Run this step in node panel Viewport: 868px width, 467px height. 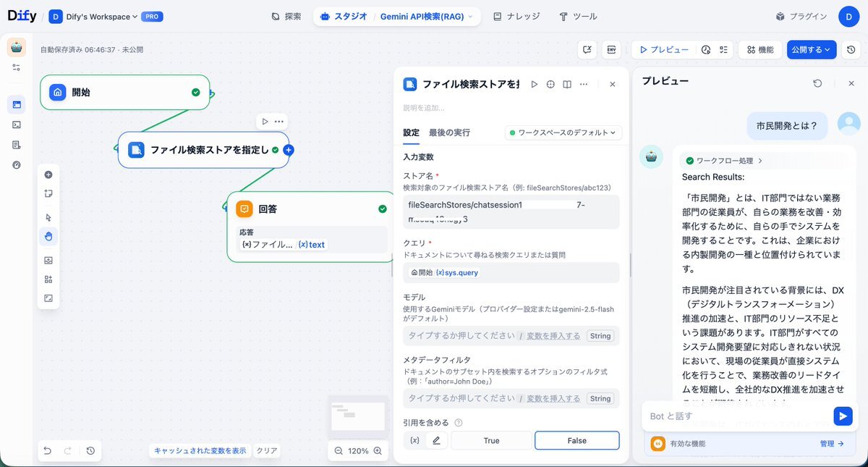point(535,84)
